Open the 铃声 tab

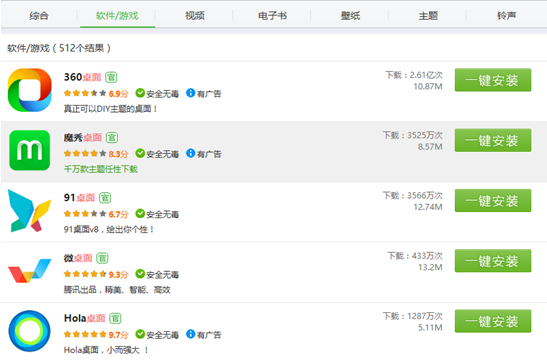pyautogui.click(x=507, y=16)
